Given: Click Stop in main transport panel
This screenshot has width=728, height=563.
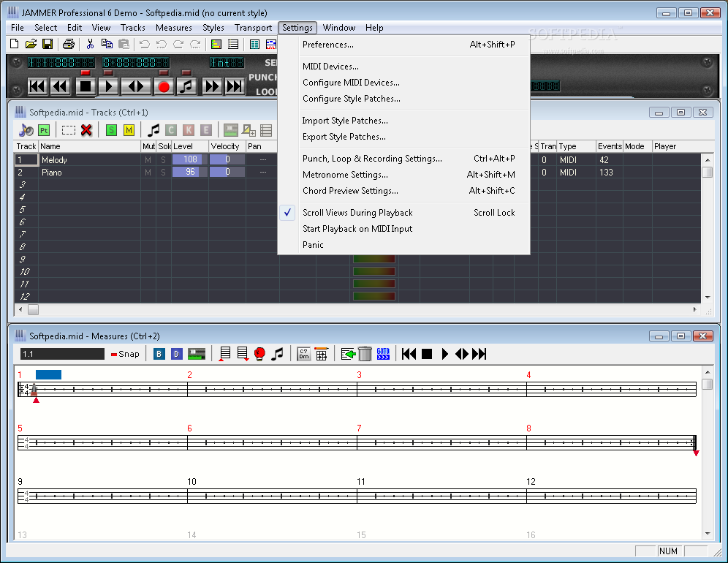Looking at the screenshot, I should click(x=86, y=86).
